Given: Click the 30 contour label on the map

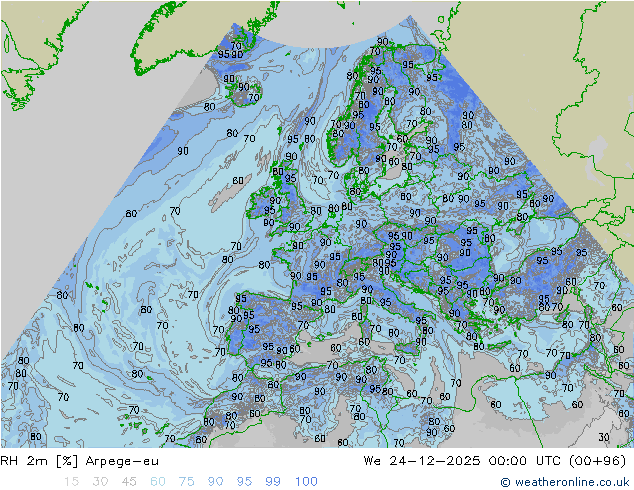Looking at the screenshot, I should pos(604,437).
